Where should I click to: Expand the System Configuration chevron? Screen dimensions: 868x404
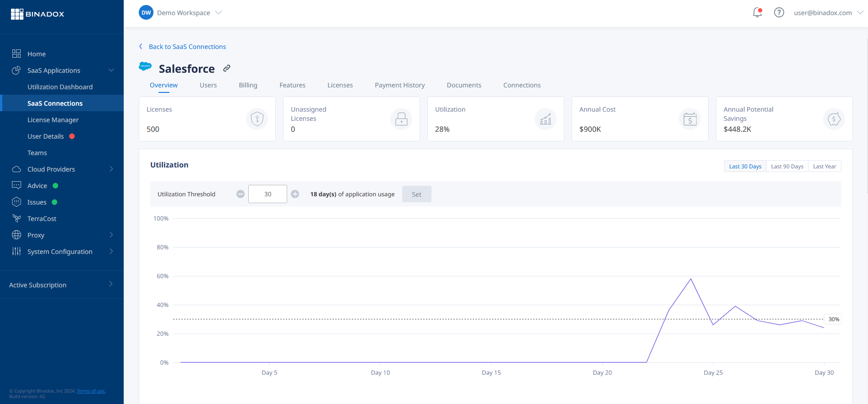point(111,251)
